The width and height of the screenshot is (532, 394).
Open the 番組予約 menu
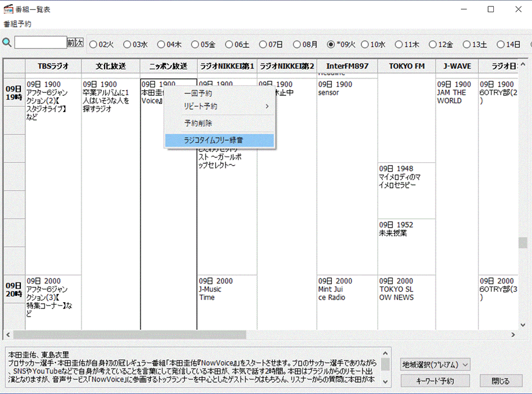(17, 24)
